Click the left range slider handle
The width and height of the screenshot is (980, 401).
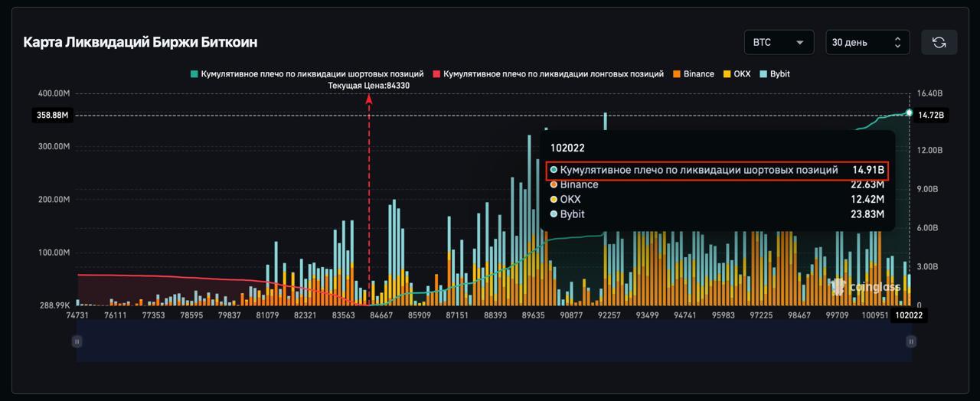tap(77, 341)
